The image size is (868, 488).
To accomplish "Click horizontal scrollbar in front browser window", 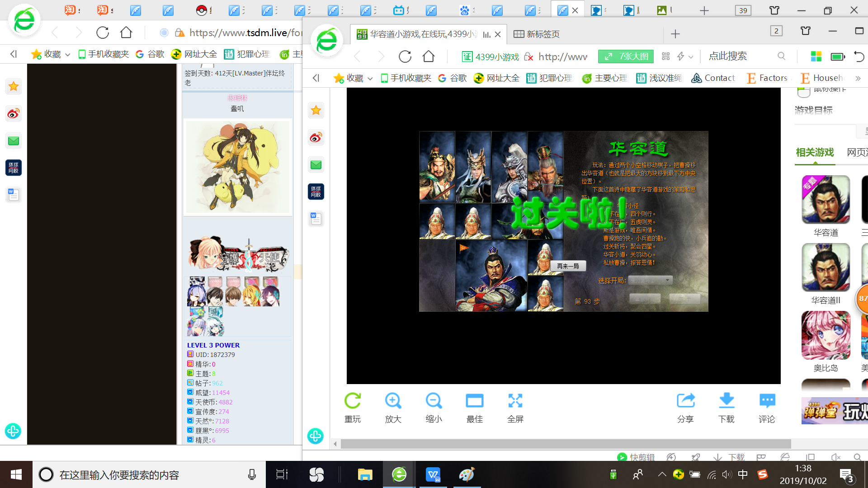I will [x=566, y=444].
